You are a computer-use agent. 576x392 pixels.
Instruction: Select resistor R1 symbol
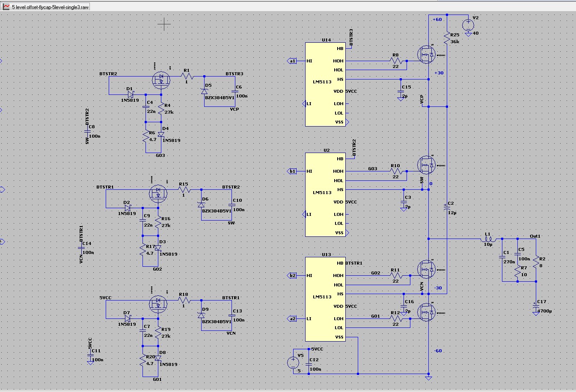186,77
